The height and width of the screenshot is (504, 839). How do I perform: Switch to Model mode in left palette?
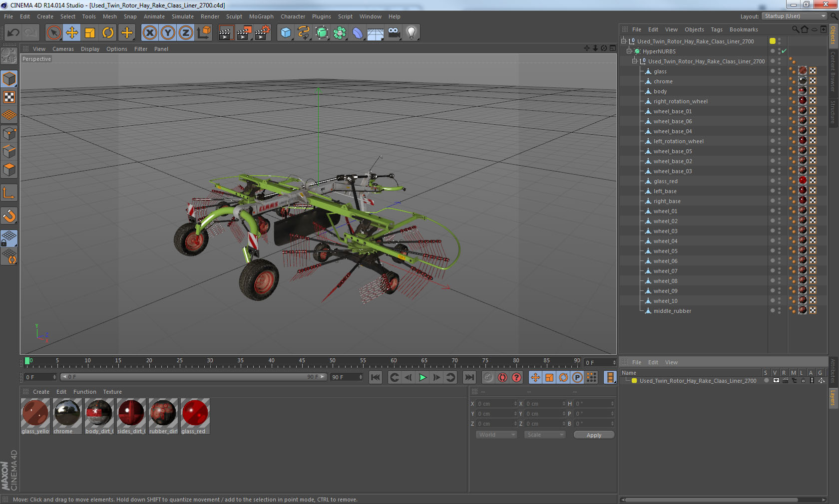pos(9,79)
